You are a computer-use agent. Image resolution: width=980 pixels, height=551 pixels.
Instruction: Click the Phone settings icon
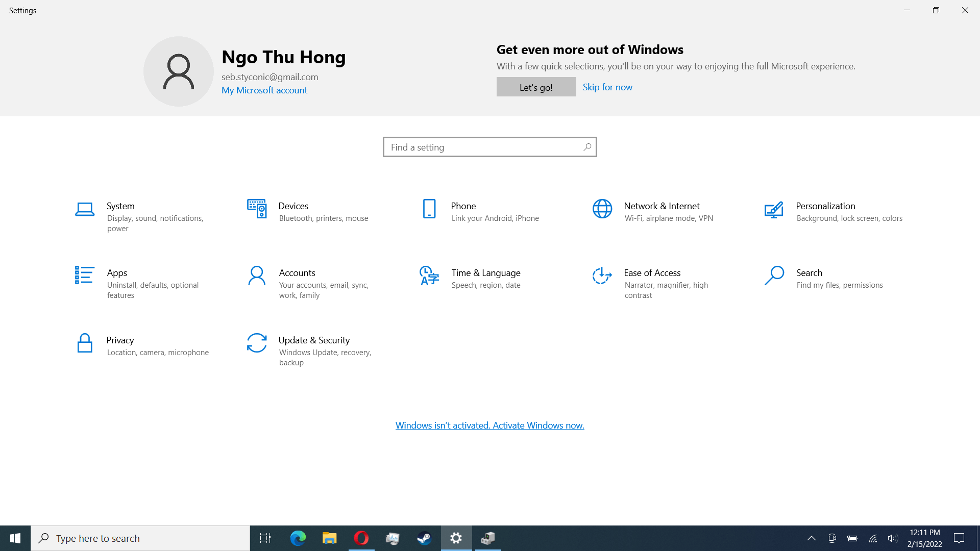click(x=429, y=209)
